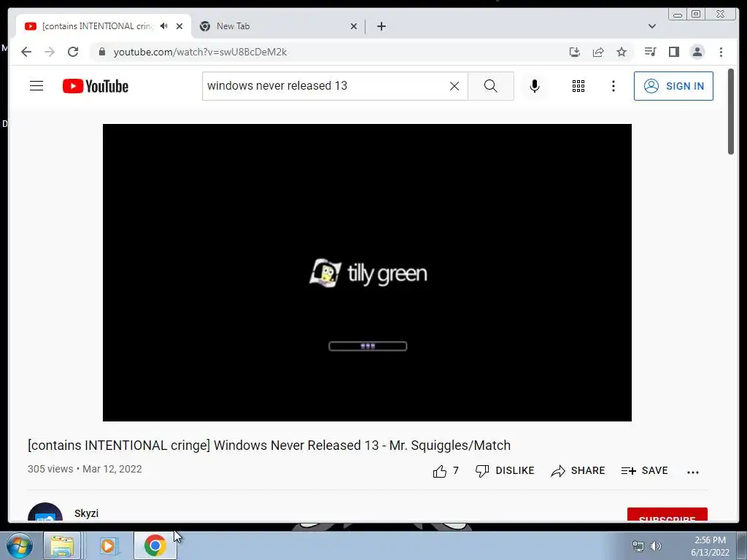Launch Windows Media Player from taskbar
Screen dimensions: 747x560
pyautogui.click(x=108, y=546)
